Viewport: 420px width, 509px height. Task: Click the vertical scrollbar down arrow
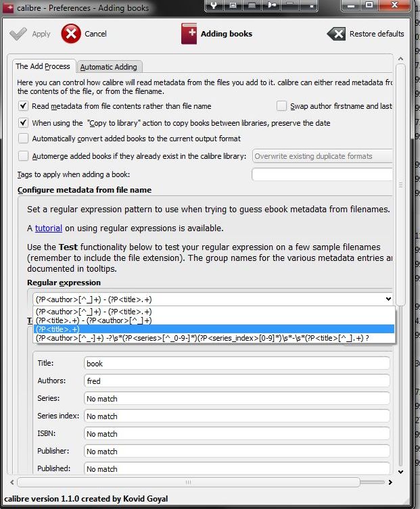click(x=400, y=472)
